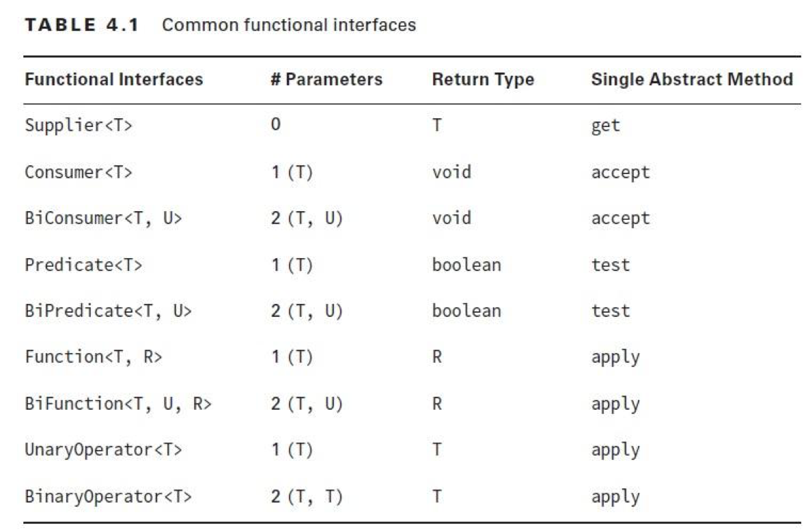Click the "TABLE 4.1" caption label
This screenshot has width=808, height=532.
pos(81,26)
